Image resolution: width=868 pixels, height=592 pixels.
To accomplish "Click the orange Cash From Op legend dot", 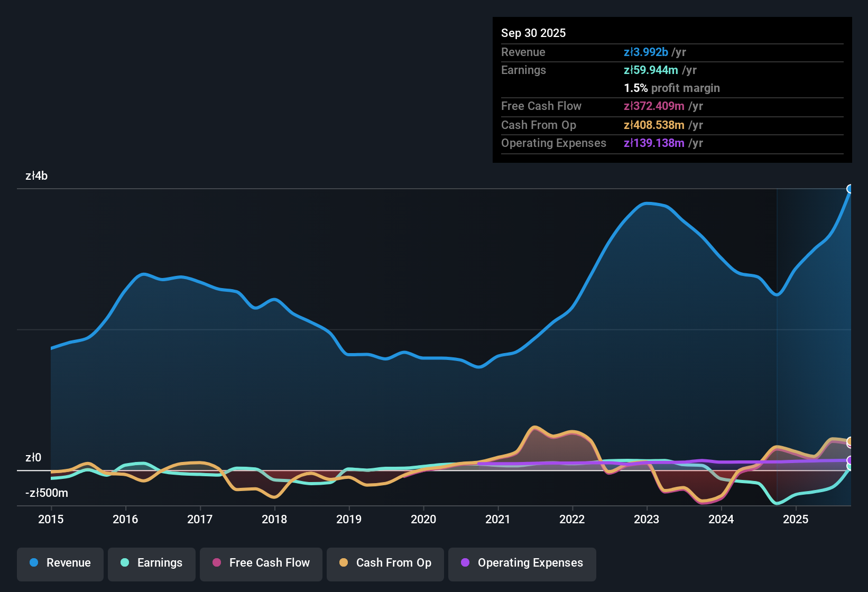I will click(x=343, y=563).
